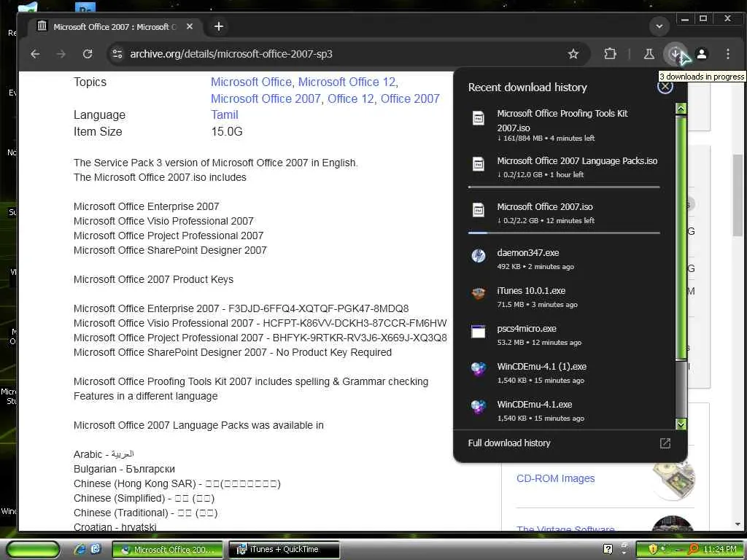
Task: Click Enterprise 2007 product key line
Action: [241, 308]
